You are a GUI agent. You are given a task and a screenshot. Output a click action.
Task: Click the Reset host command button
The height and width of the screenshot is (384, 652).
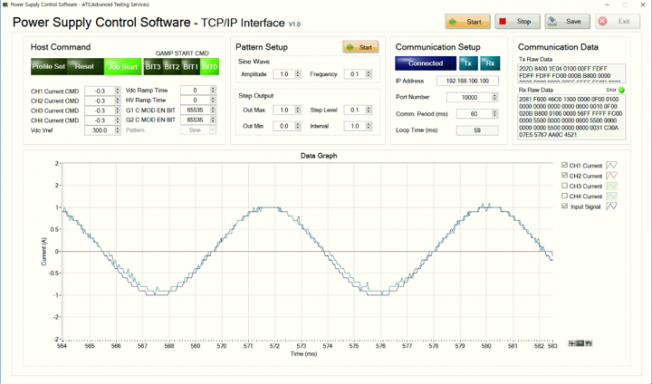coord(85,67)
